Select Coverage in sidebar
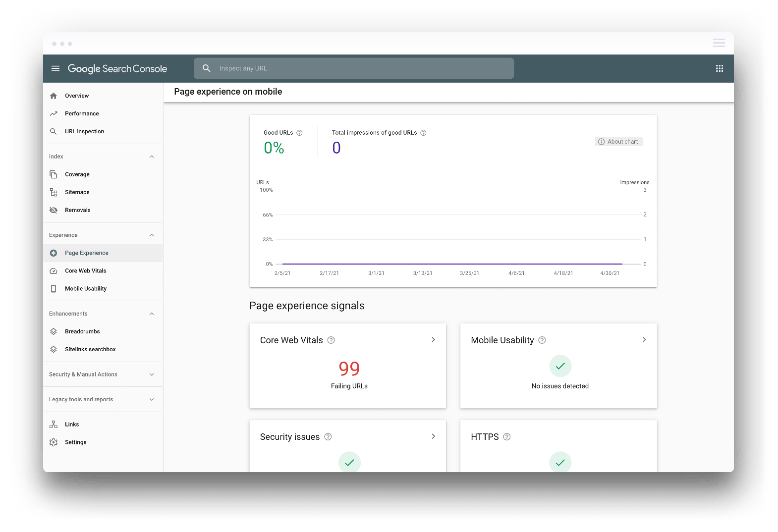This screenshot has height=532, width=778. (x=103, y=174)
